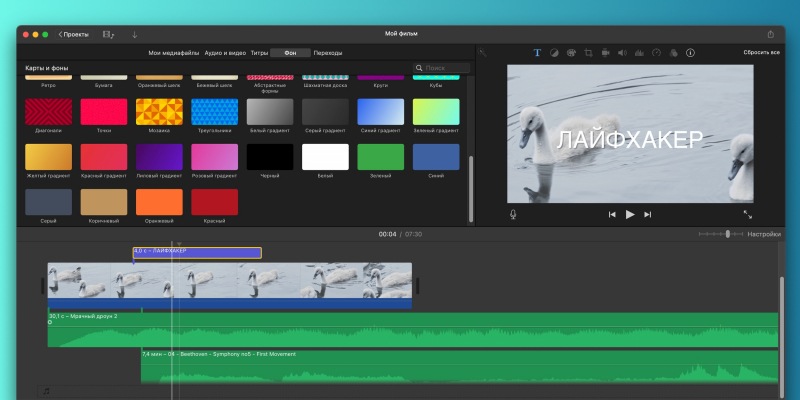Select the Диагонали background

pyautogui.click(x=48, y=112)
